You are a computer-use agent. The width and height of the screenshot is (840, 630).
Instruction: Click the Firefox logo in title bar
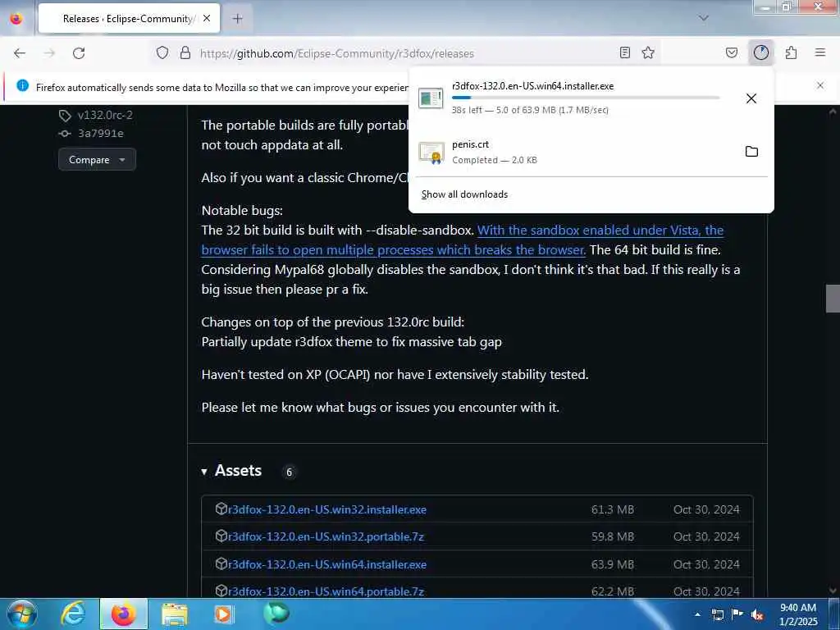click(16, 18)
